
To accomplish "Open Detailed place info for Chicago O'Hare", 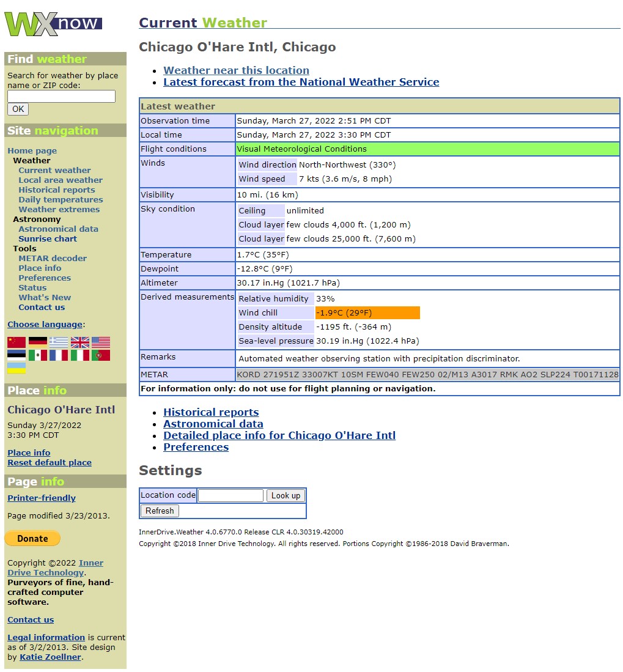I will click(x=279, y=436).
